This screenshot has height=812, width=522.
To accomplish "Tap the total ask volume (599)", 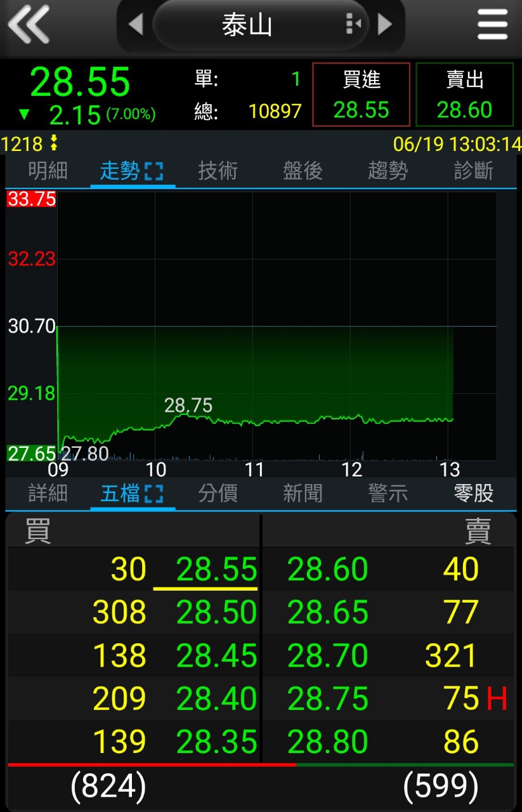I will click(x=441, y=787).
